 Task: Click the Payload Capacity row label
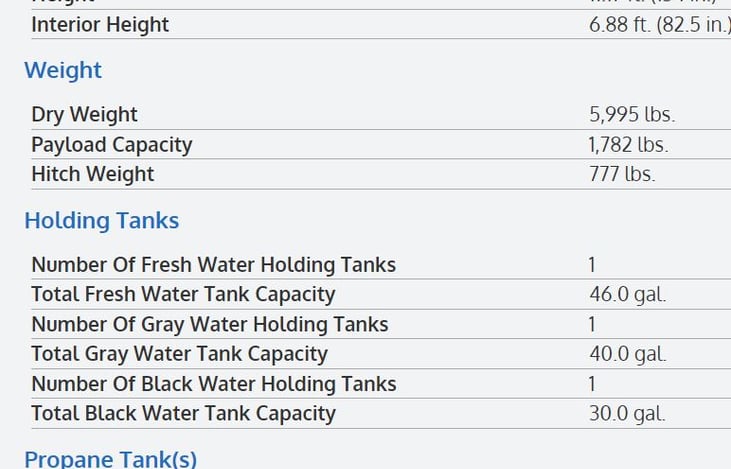coord(112,145)
